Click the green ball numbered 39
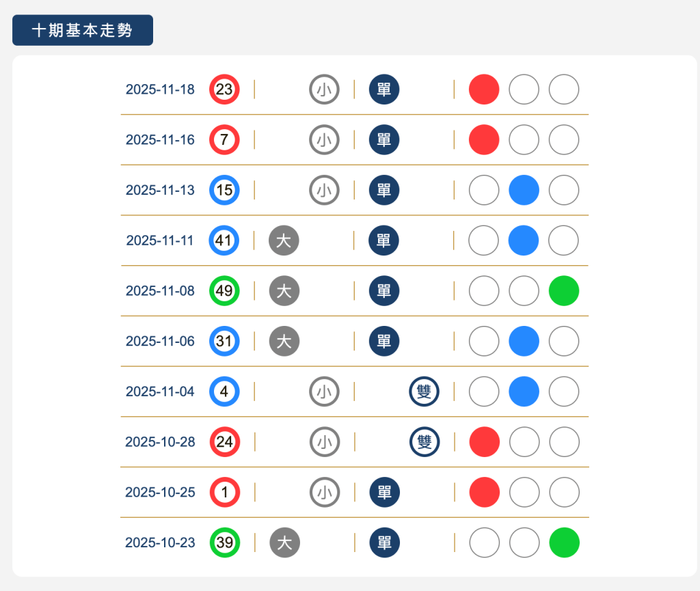Image resolution: width=700 pixels, height=591 pixels. [224, 542]
